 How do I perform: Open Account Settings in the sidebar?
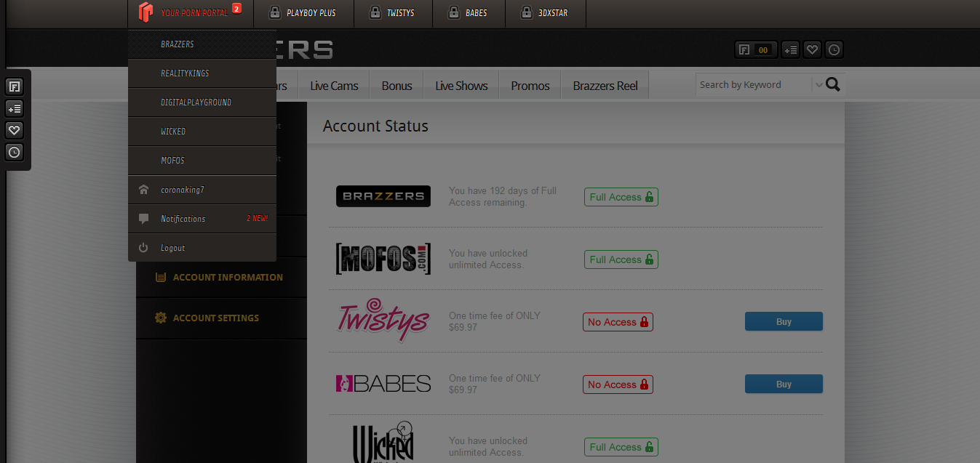coord(221,318)
